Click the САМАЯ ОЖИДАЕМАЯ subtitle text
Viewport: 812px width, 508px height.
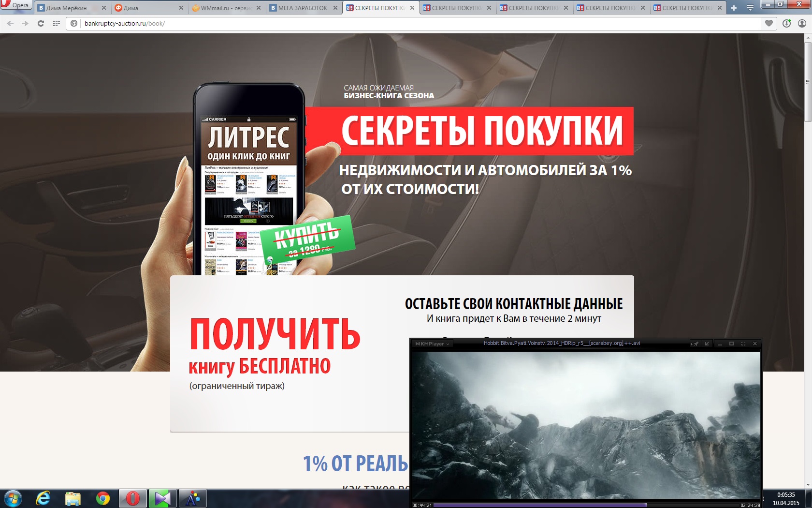(379, 88)
